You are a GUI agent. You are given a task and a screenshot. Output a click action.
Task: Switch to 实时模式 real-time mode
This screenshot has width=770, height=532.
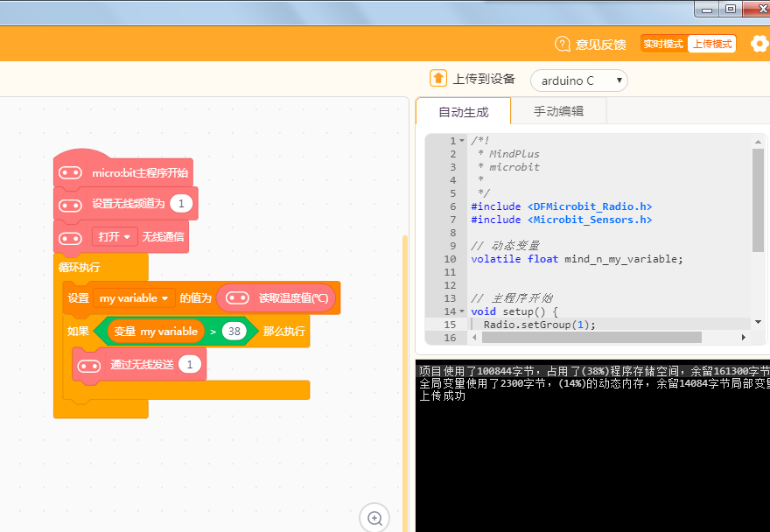[x=663, y=44]
